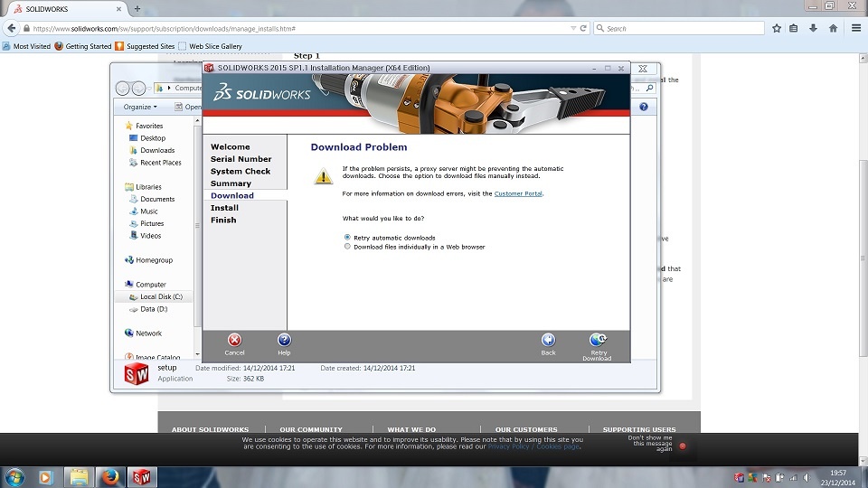Viewport: 868px width, 488px height.
Task: Open Firefox downloads arrow icon
Action: click(x=813, y=28)
